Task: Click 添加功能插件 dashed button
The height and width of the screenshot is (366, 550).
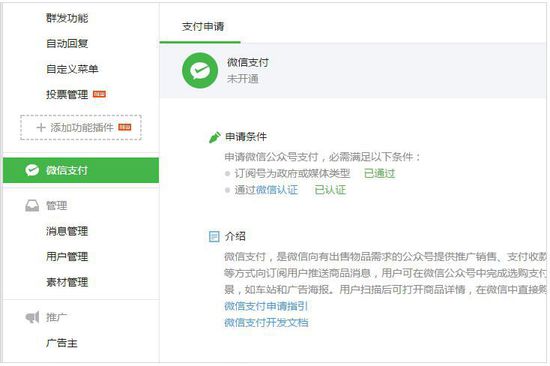Action: click(81, 127)
